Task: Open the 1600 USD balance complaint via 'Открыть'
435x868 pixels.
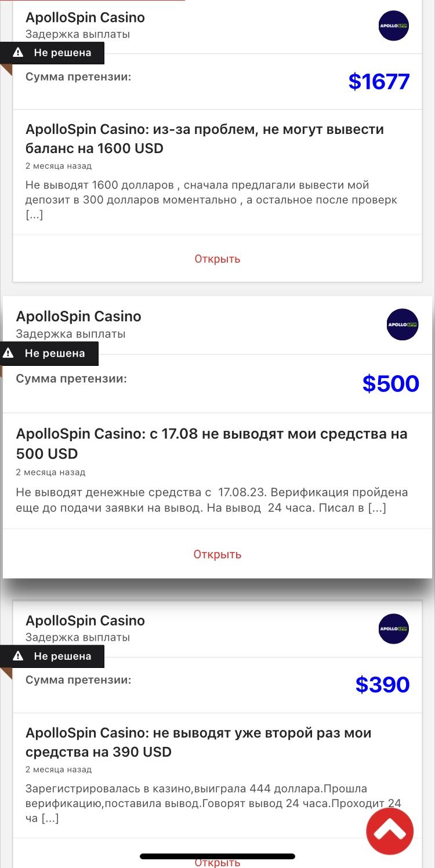Action: pos(217,259)
